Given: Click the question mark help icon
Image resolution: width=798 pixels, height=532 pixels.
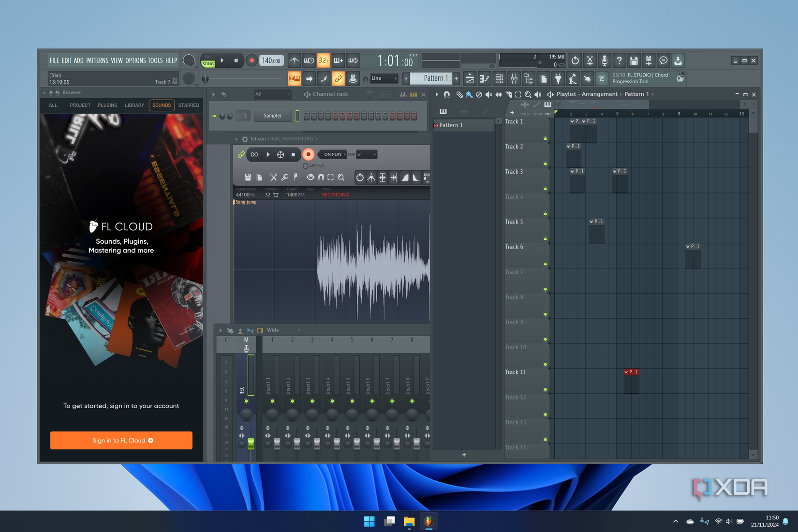Looking at the screenshot, I should click(619, 60).
